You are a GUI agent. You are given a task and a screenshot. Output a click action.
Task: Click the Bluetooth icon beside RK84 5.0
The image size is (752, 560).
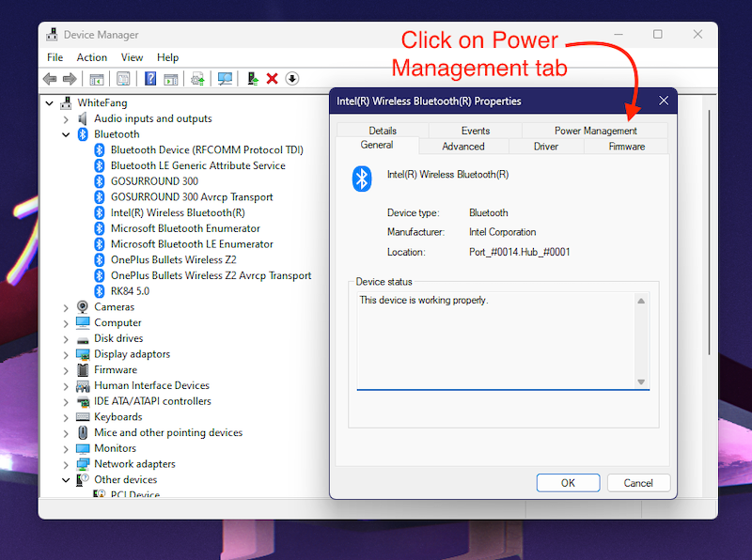pyautogui.click(x=100, y=291)
